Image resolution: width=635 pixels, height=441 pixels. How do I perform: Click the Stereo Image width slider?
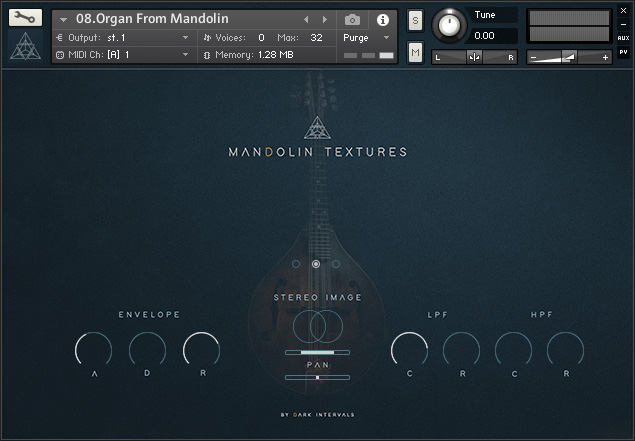click(317, 352)
